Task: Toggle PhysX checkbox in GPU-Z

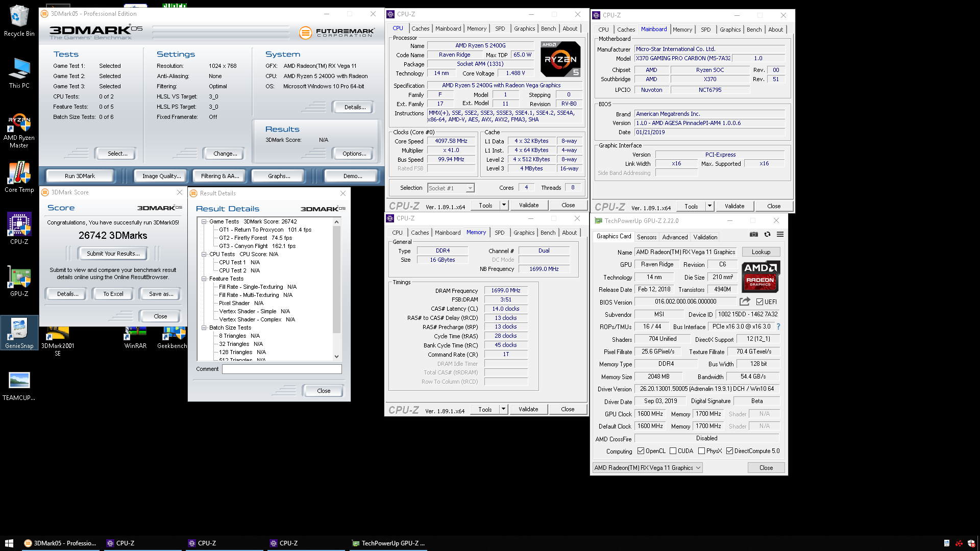Action: click(x=701, y=451)
